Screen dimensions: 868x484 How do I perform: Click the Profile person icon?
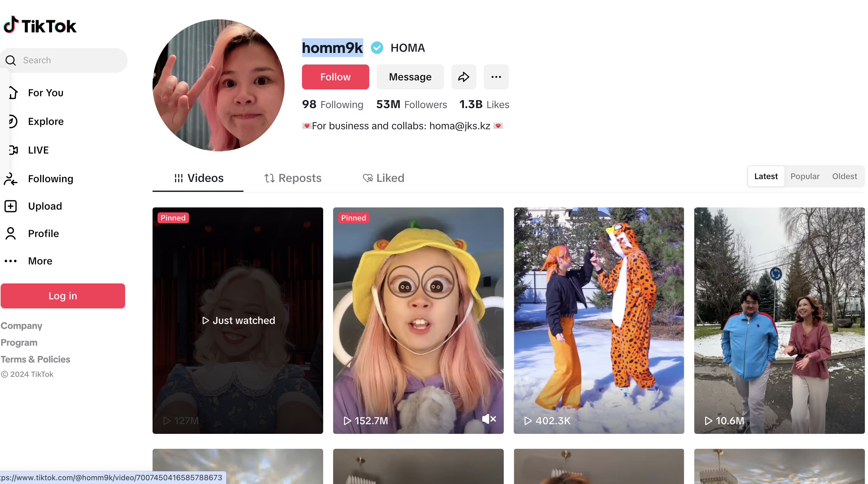tap(11, 234)
